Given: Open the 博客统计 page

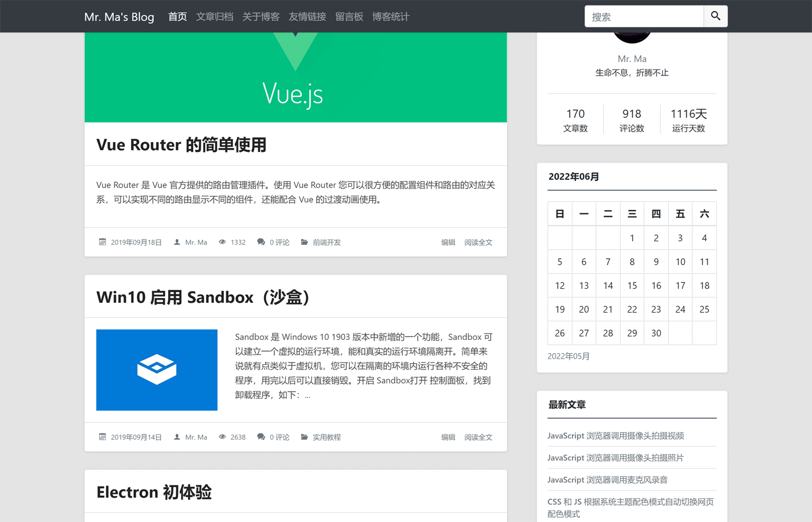Looking at the screenshot, I should pyautogui.click(x=390, y=16).
